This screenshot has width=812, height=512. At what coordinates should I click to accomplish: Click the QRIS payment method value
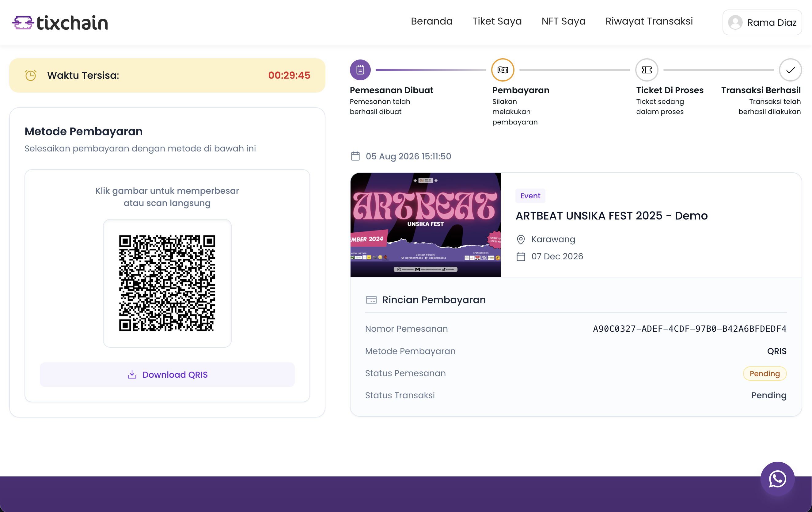(776, 351)
